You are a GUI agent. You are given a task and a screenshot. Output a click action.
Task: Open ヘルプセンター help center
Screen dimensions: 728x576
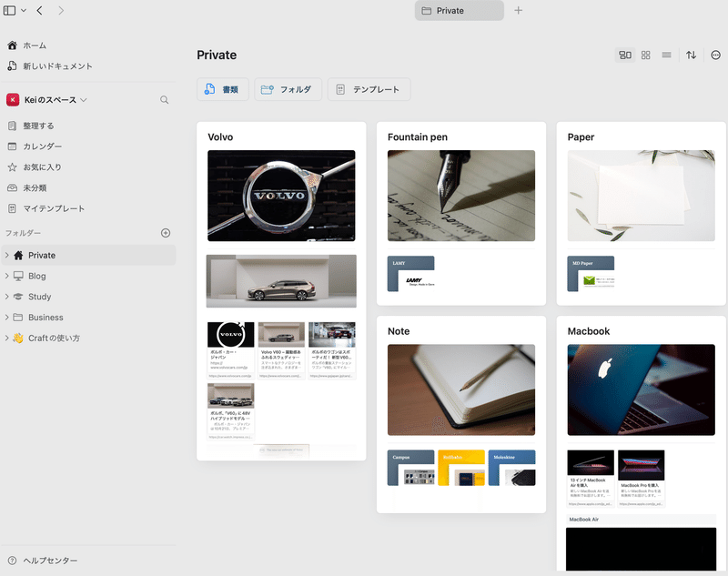(x=50, y=561)
